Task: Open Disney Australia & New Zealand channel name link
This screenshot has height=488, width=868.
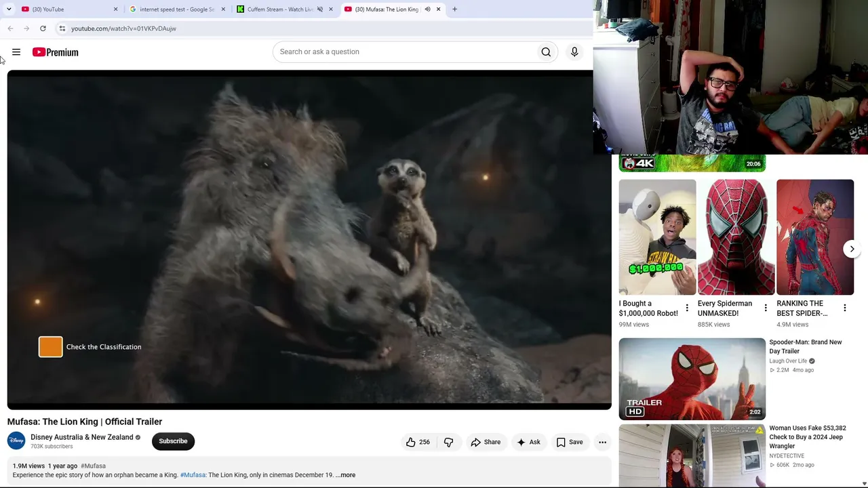Action: click(82, 437)
